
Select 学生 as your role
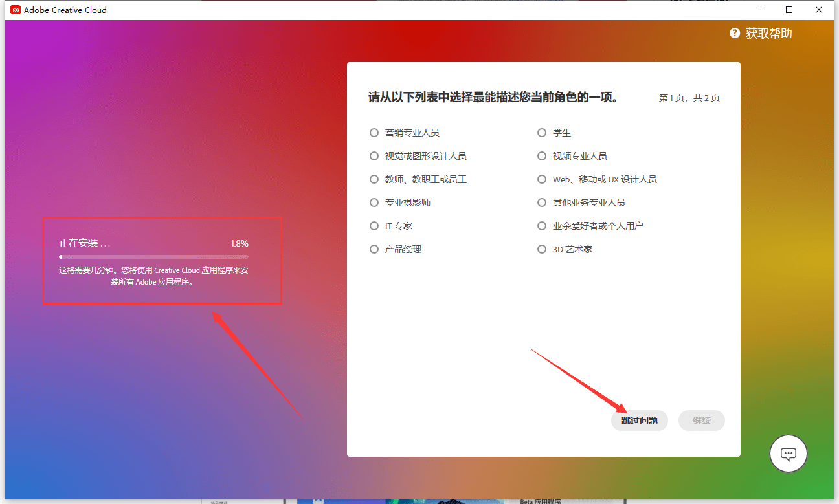pos(542,133)
